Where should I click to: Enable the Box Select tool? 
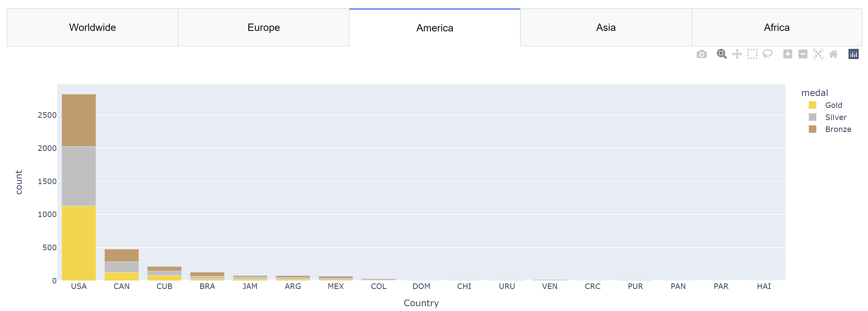[x=752, y=54]
